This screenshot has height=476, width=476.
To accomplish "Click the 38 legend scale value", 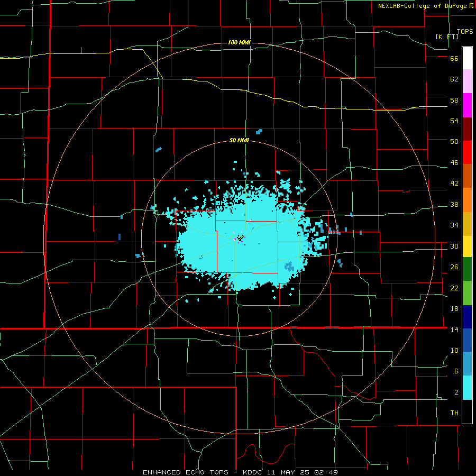I will coord(454,205).
